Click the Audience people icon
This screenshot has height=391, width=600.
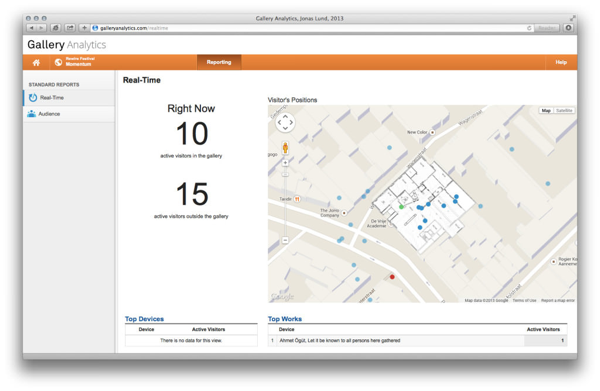click(31, 114)
